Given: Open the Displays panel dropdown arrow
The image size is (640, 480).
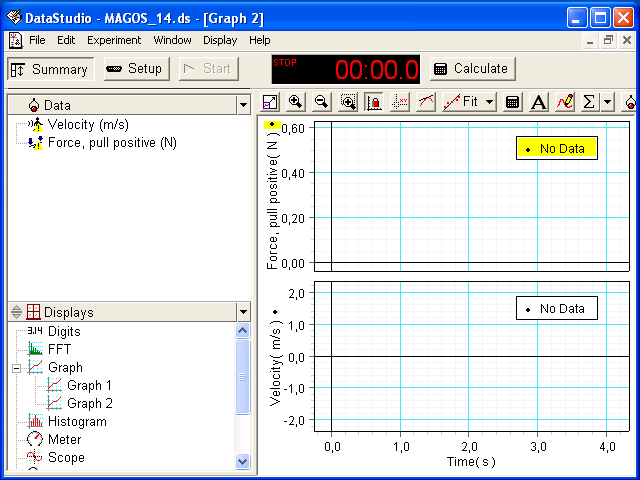Looking at the screenshot, I should (243, 312).
